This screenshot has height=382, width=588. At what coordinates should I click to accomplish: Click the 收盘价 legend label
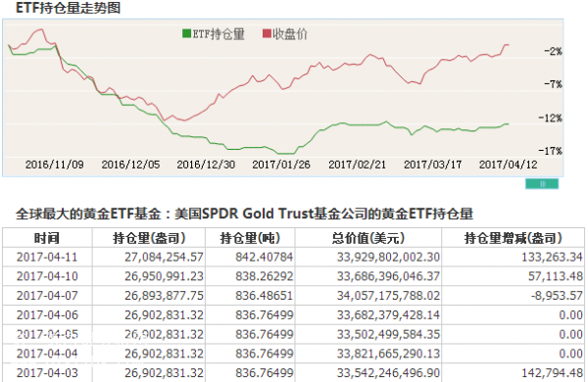289,34
